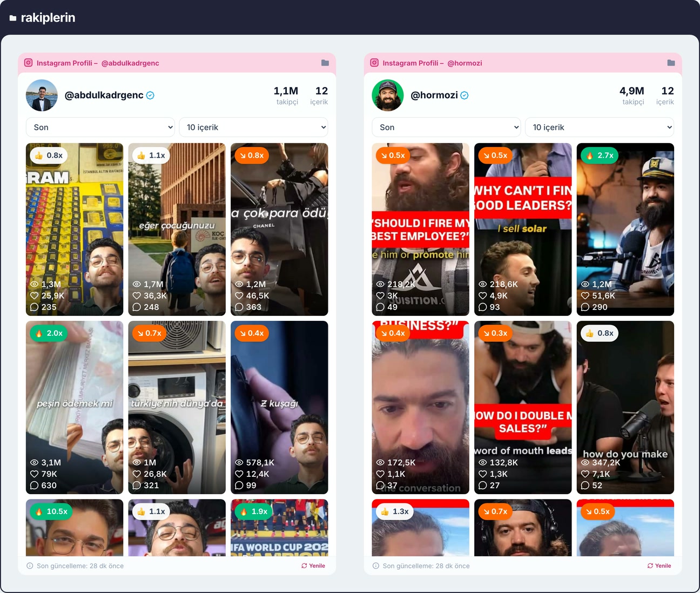Open the 'Z kuşağı' video thumbnail
The width and height of the screenshot is (700, 593).
pos(279,408)
